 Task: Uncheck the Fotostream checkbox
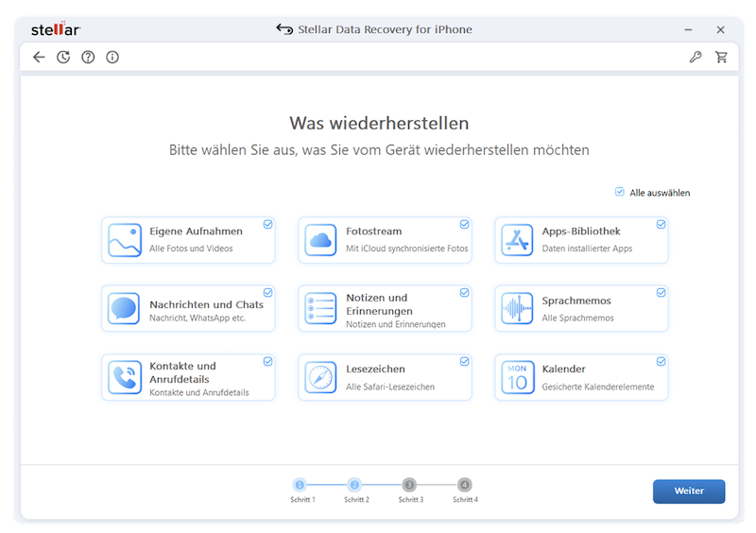coord(464,224)
